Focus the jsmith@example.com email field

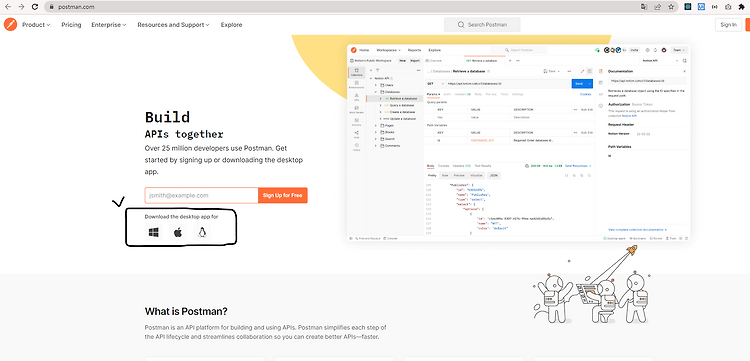201,196
